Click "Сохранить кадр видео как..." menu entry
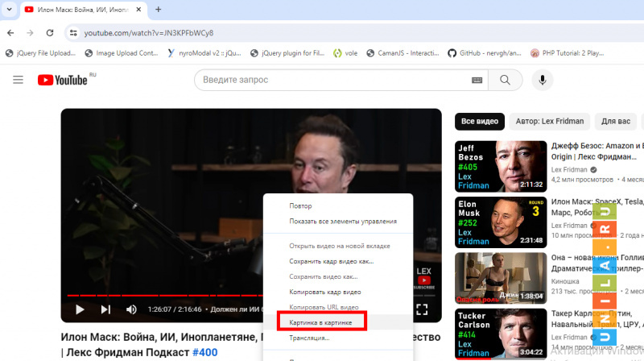Screen dimensions: 644x361 click(x=332, y=261)
